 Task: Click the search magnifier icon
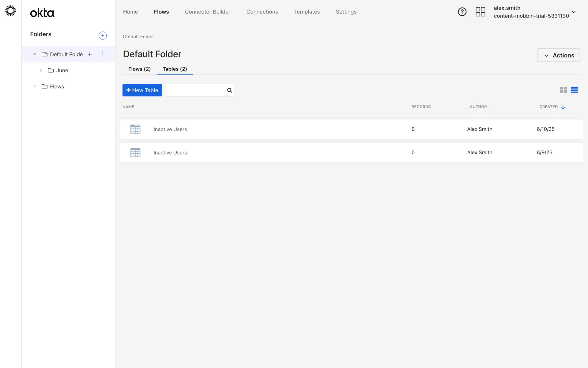tap(229, 90)
